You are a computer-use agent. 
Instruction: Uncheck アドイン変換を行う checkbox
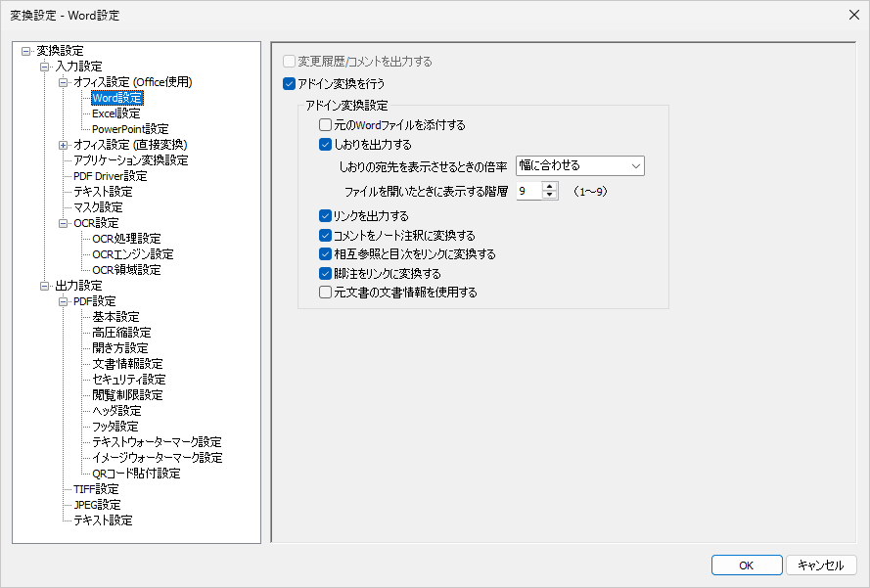pos(289,84)
